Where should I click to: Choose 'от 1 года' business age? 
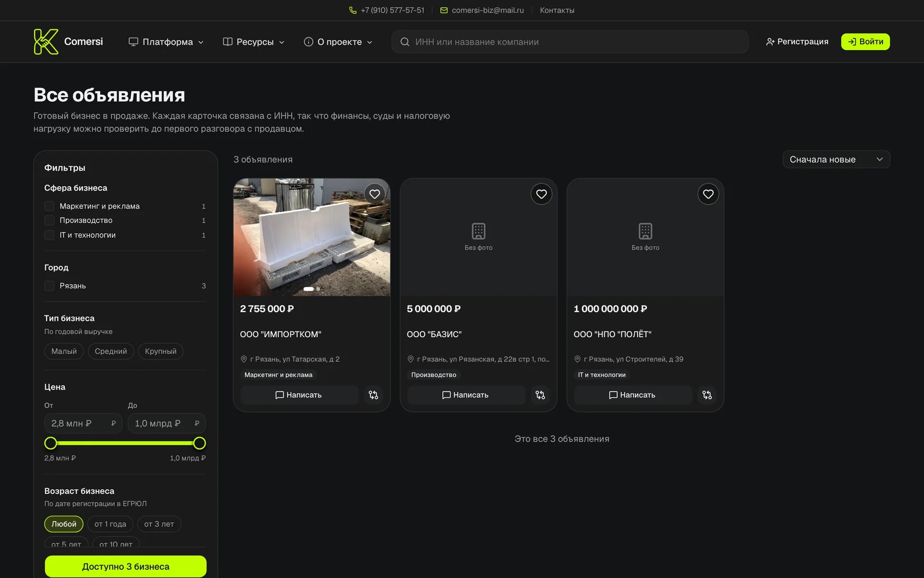(110, 524)
